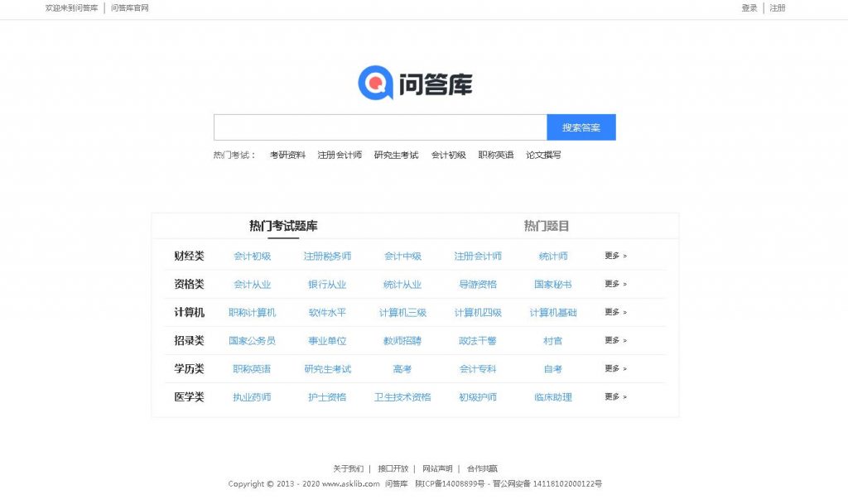Viewport: 848px width, 504px height.
Task: Open 会计初级 in the 财经类 row
Action: pos(252,256)
